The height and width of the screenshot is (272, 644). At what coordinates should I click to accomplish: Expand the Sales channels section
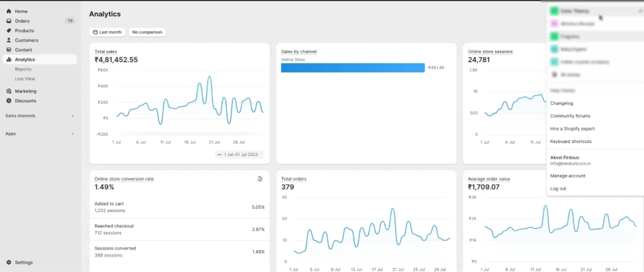[x=72, y=116]
